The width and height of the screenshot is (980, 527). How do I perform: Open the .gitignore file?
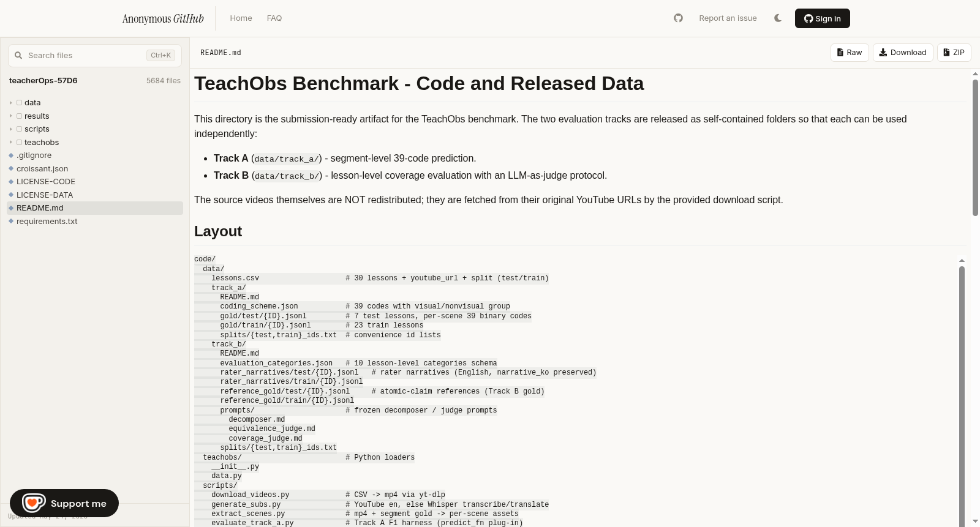click(x=34, y=155)
